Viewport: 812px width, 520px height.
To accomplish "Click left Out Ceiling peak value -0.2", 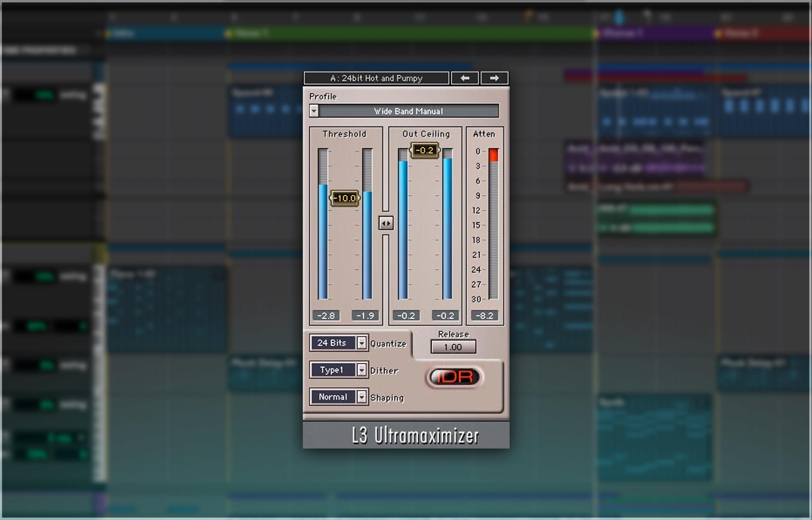I will pyautogui.click(x=406, y=315).
